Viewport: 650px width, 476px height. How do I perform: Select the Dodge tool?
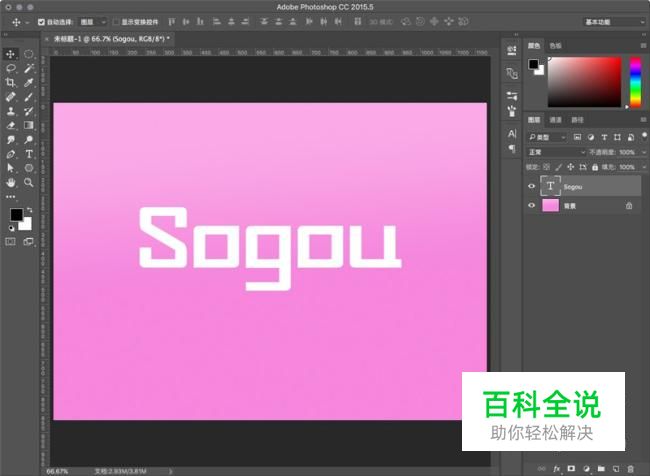point(28,140)
